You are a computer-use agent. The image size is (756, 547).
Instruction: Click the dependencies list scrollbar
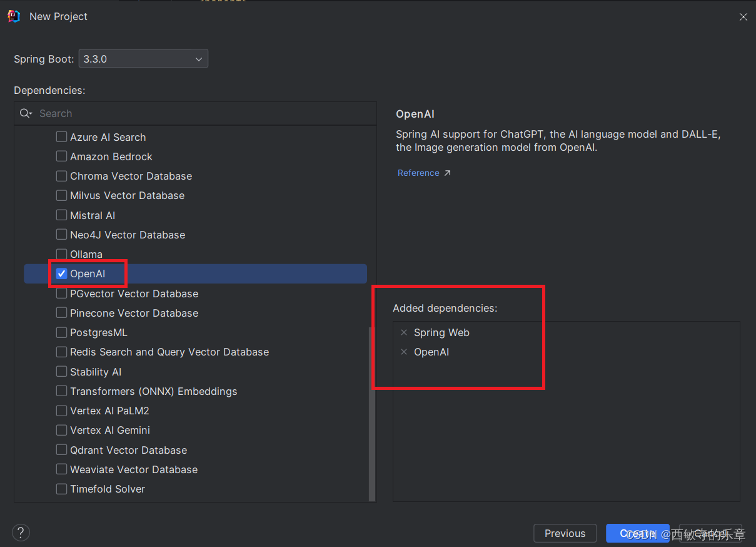[372, 413]
